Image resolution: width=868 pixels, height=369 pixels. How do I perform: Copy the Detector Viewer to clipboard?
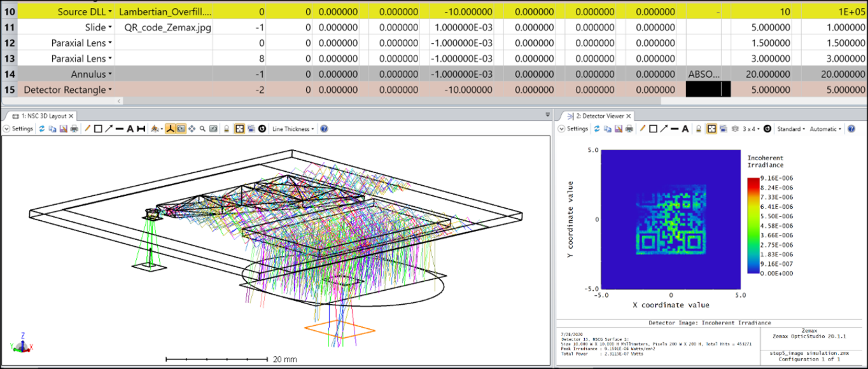[x=607, y=129]
